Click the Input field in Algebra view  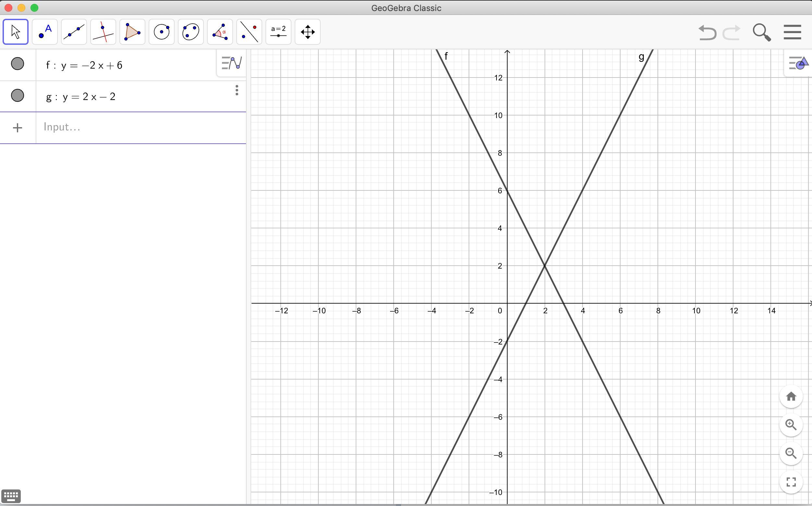141,127
